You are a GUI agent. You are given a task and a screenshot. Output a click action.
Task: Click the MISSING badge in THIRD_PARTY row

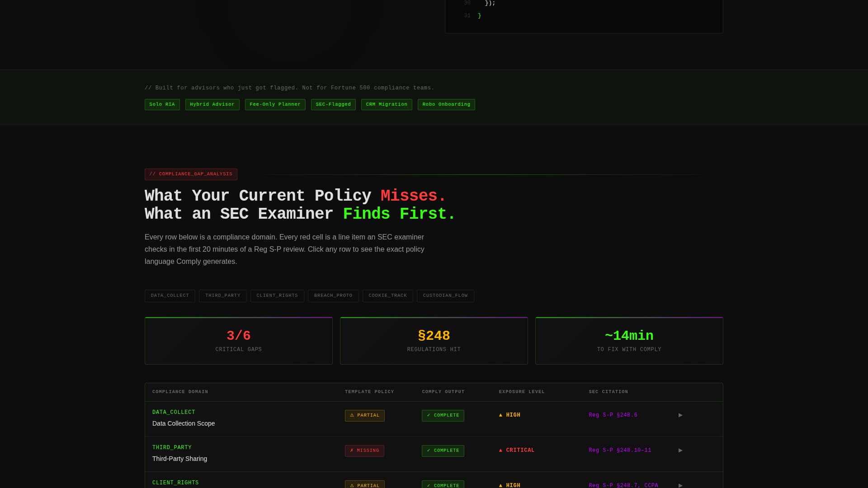[364, 451]
